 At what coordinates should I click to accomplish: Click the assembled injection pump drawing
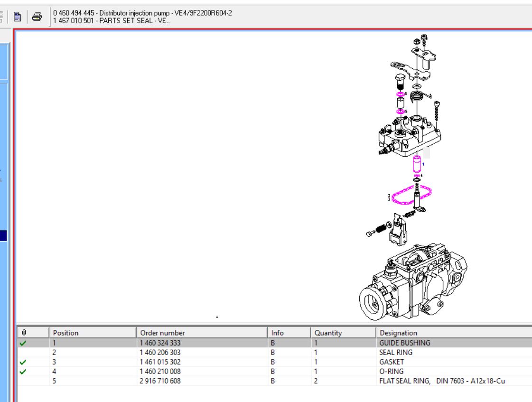pyautogui.click(x=412, y=281)
